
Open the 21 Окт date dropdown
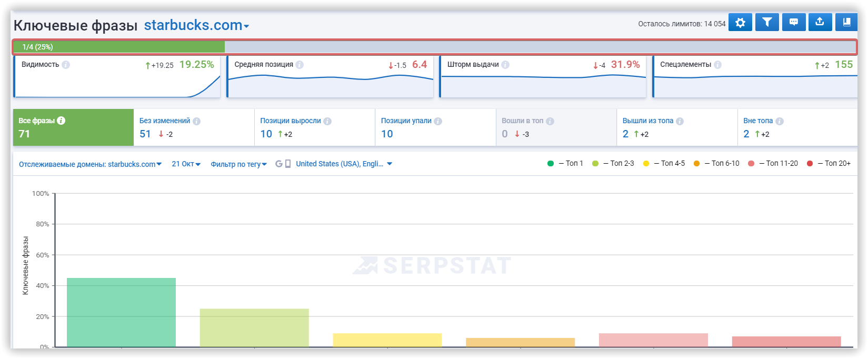186,164
